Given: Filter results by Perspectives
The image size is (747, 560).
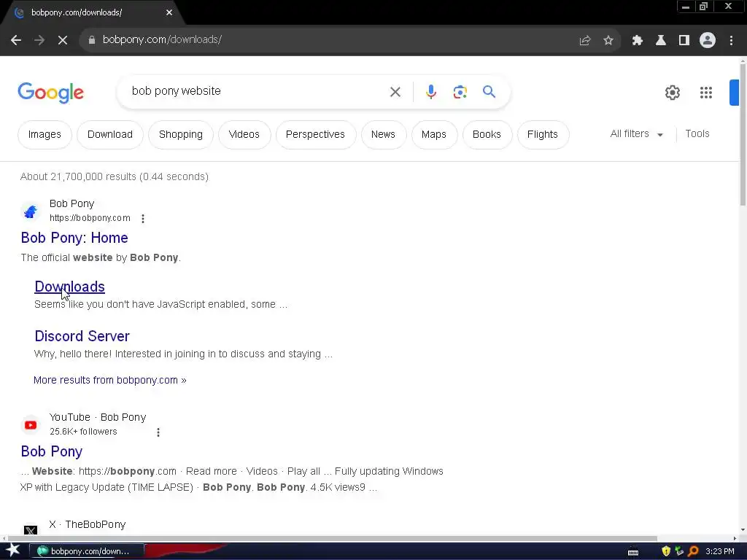Looking at the screenshot, I should point(315,135).
